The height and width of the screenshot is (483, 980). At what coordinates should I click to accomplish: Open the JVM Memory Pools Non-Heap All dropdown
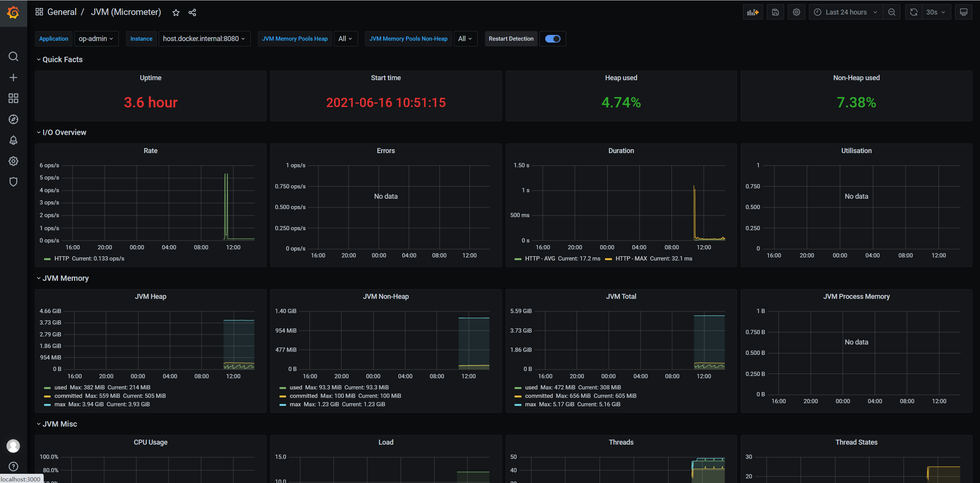(x=465, y=39)
